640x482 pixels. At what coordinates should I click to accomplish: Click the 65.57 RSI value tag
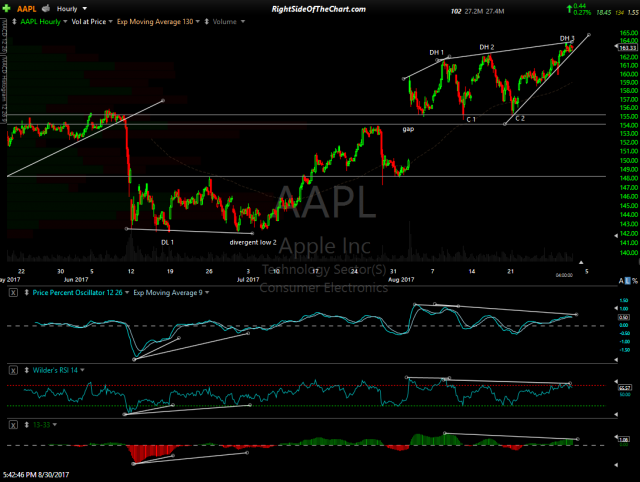pos(625,388)
